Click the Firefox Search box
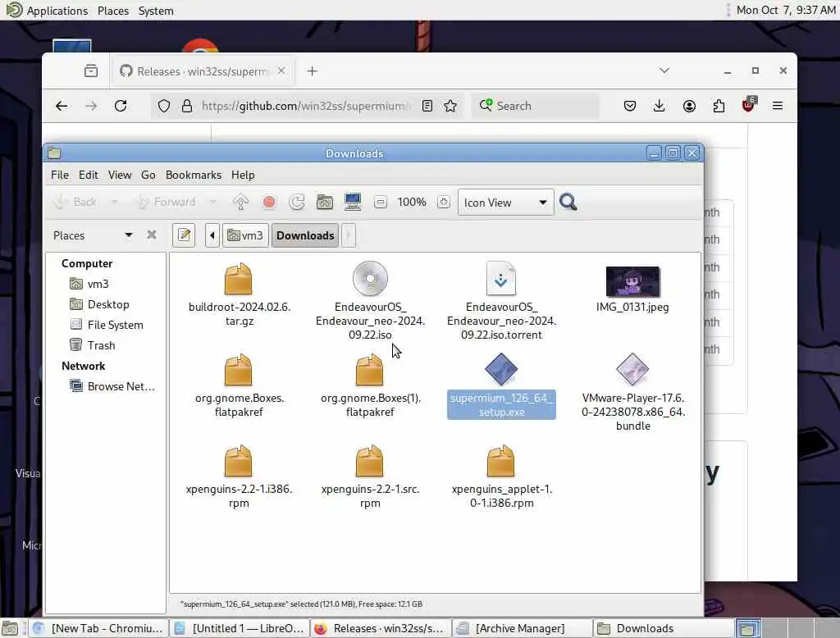 pyautogui.click(x=536, y=106)
